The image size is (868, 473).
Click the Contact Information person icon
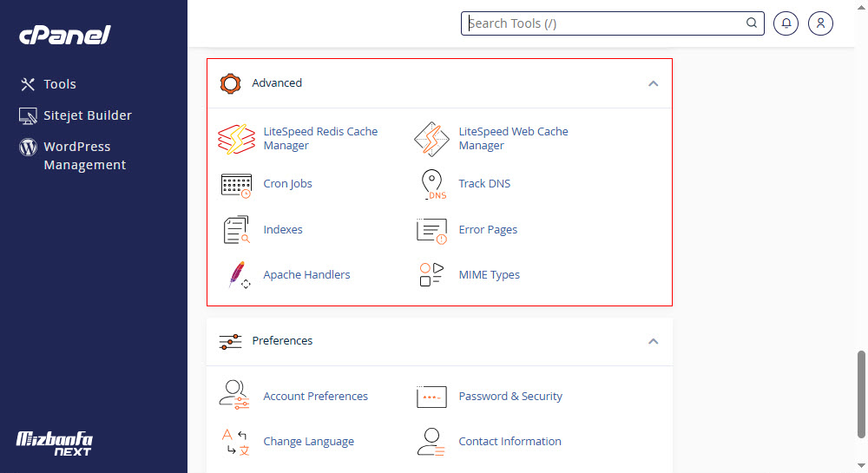click(431, 442)
